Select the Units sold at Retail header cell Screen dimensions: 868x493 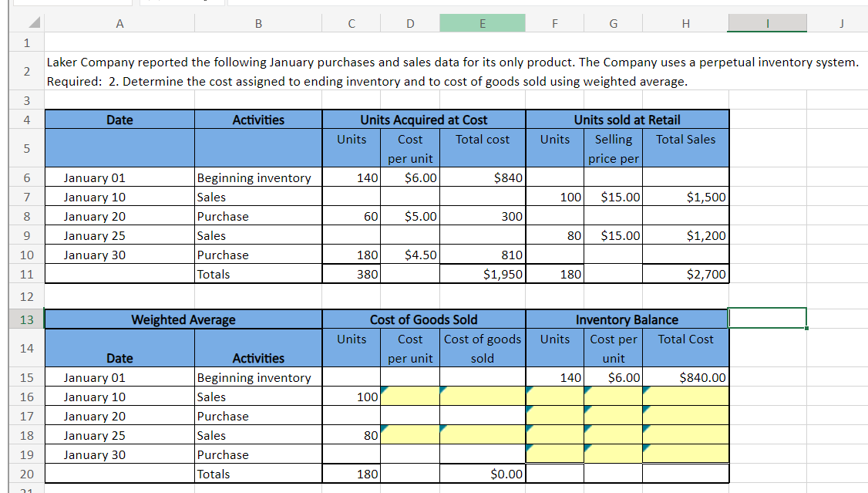[627, 120]
